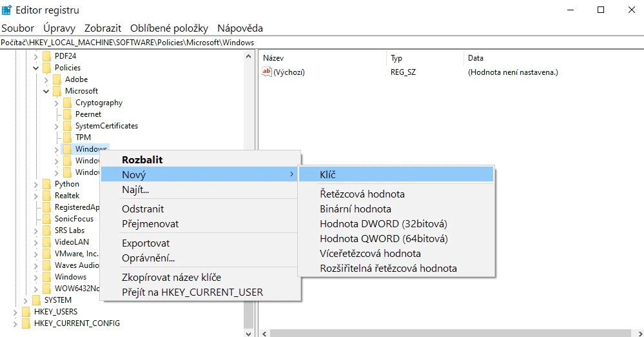Screen dimensions: 644x337
Task: Expand the HKEY_USERS hive
Action: (15, 312)
